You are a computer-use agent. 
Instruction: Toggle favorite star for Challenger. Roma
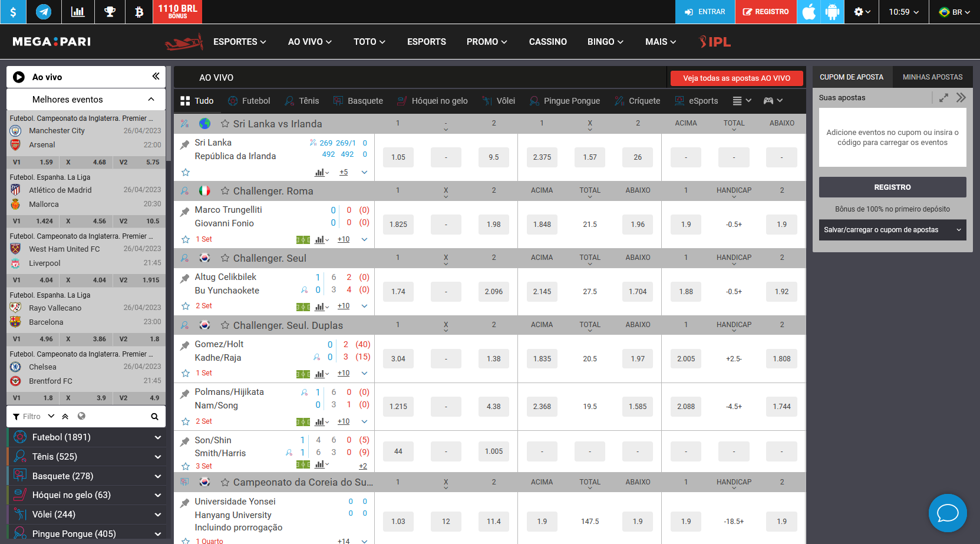225,191
